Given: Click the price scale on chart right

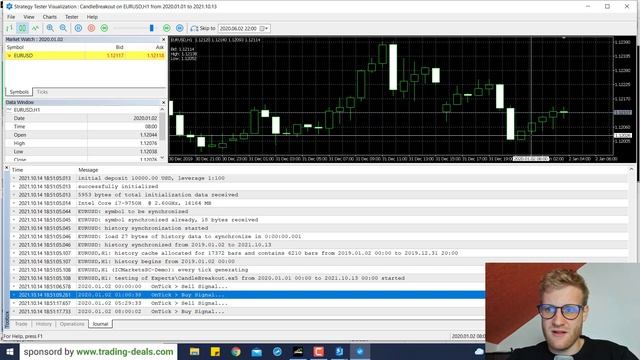Looking at the screenshot, I should tap(624, 96).
